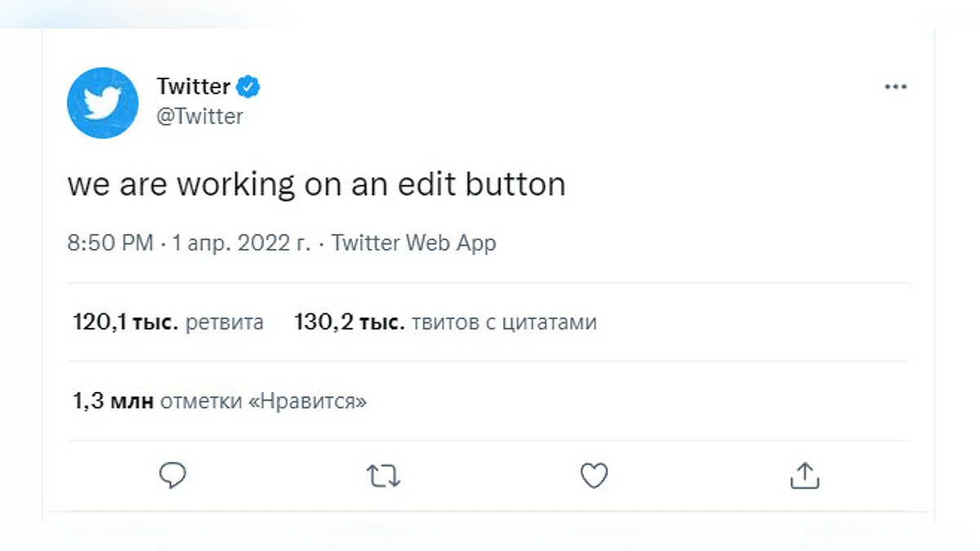
Task: Open отметки «Нравится» list
Action: click(263, 402)
